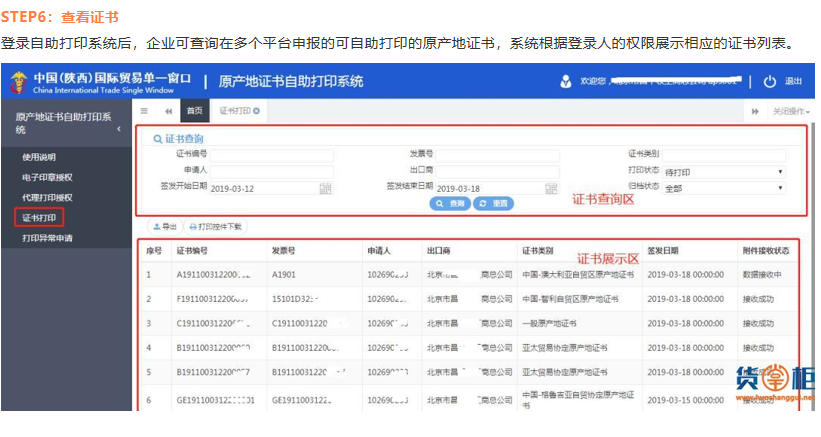Click the hamburger menu icon in tab bar
The width and height of the screenshot is (821, 437).
tap(144, 110)
